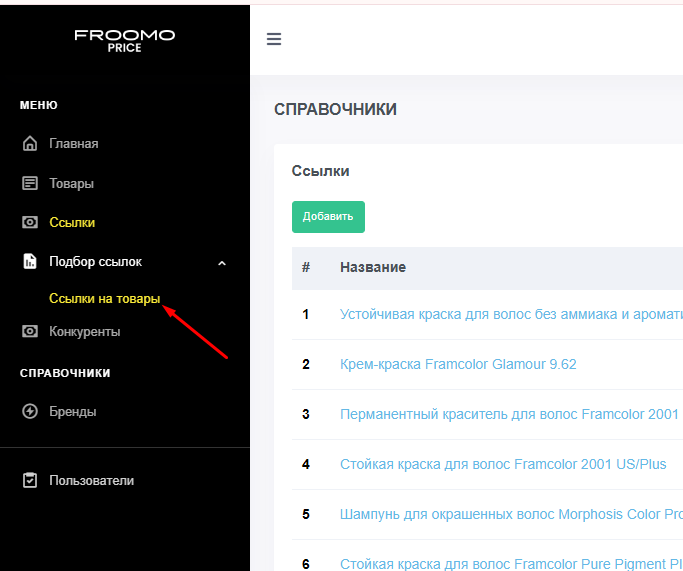The width and height of the screenshot is (683, 571).
Task: Open the Крем-краска Framcolor Glamour 9.62 link
Action: (x=458, y=364)
